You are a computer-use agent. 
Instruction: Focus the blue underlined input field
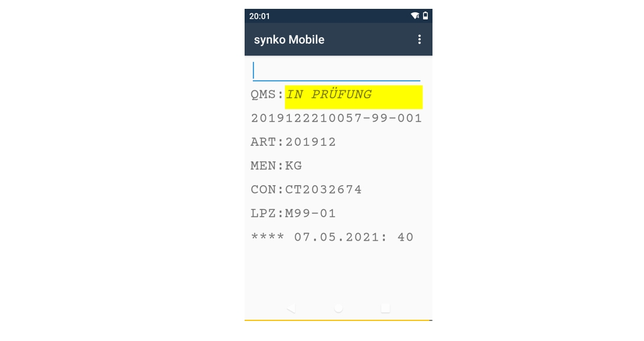(337, 71)
